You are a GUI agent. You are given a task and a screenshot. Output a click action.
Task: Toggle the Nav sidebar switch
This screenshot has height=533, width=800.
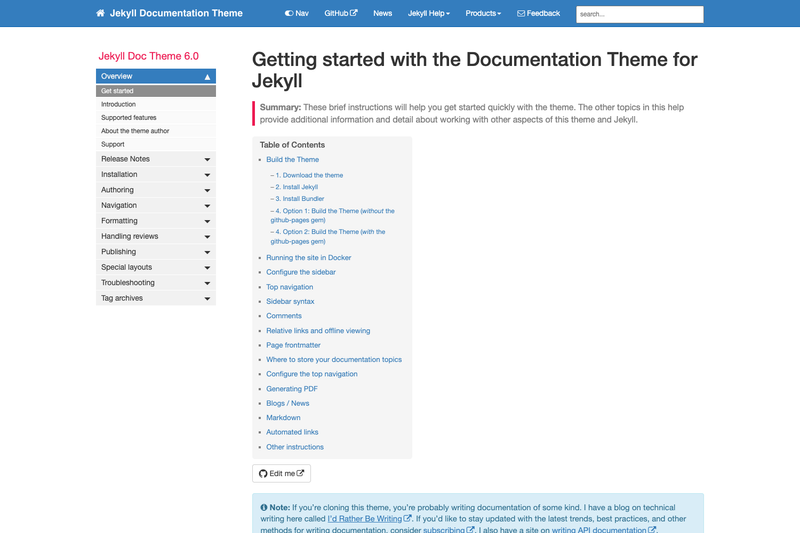point(296,13)
